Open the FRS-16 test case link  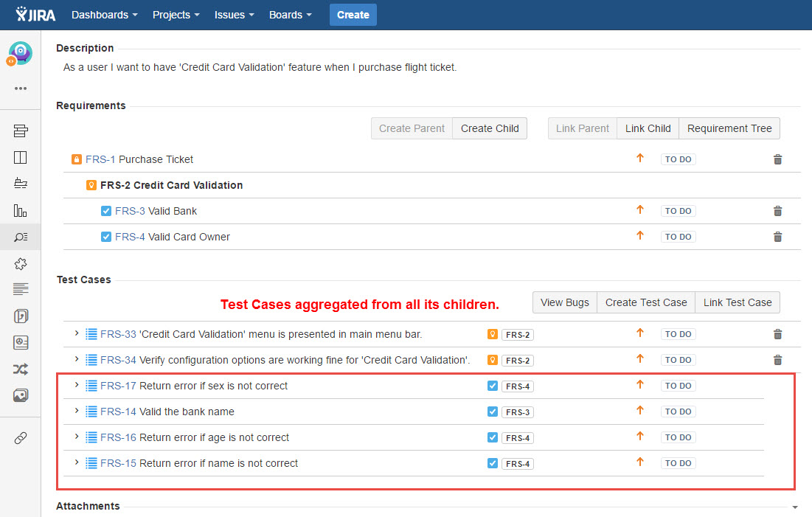click(x=118, y=438)
